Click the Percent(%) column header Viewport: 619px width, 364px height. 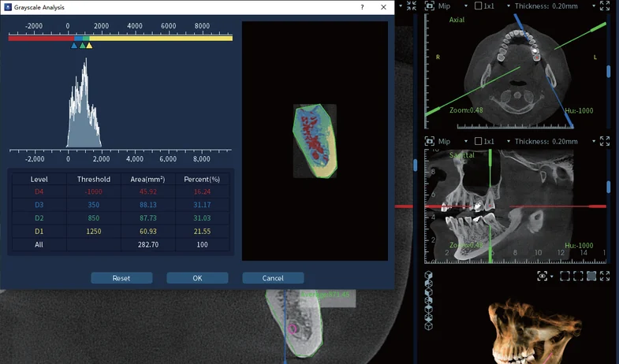tap(202, 179)
